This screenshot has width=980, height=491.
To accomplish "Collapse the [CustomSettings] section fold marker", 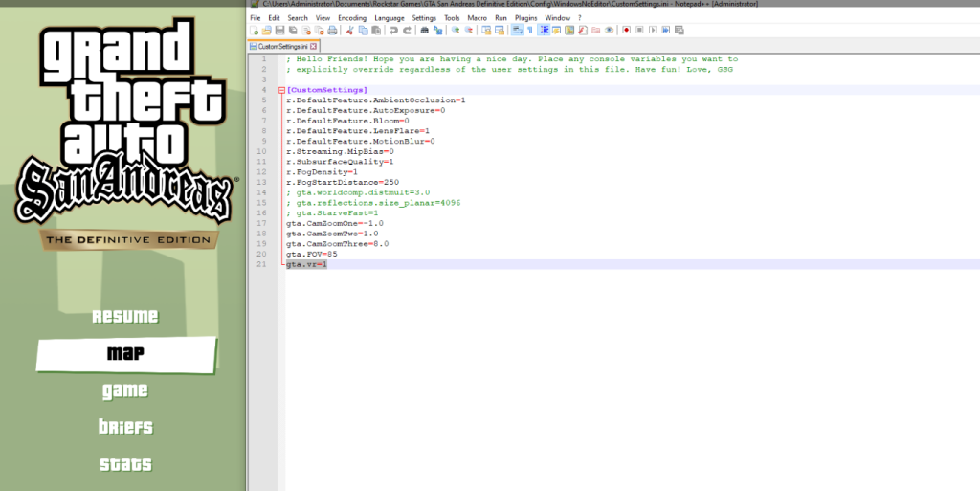I will [282, 90].
